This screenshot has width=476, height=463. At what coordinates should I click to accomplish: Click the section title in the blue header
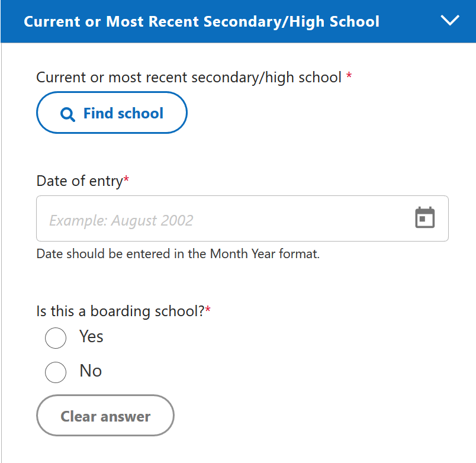click(x=201, y=22)
